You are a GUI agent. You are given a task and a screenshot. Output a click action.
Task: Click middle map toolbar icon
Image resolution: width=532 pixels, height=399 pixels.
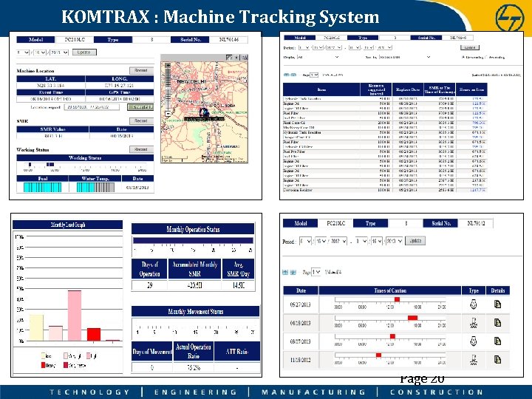tap(237, 58)
